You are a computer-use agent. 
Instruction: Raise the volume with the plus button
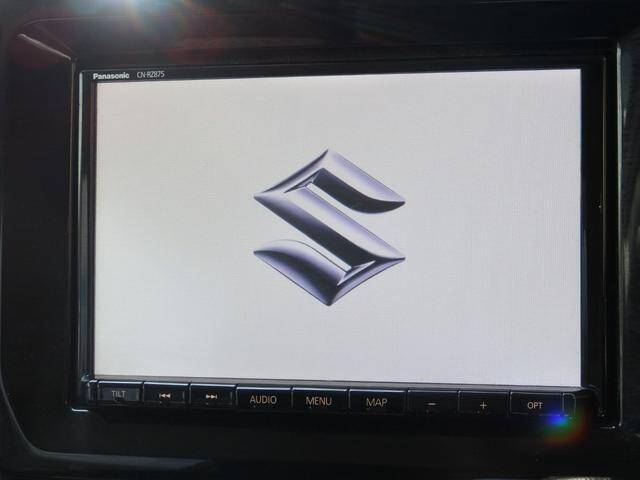coord(483,405)
